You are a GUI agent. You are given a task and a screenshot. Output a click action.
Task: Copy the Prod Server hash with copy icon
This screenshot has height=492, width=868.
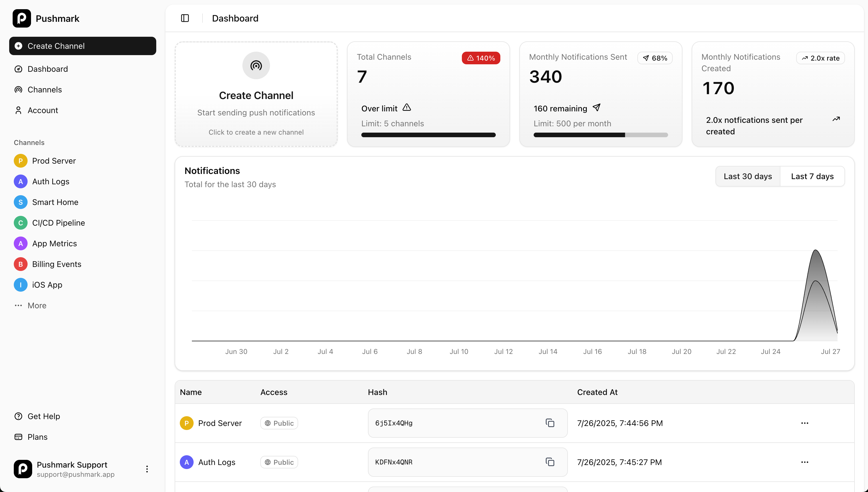point(550,423)
